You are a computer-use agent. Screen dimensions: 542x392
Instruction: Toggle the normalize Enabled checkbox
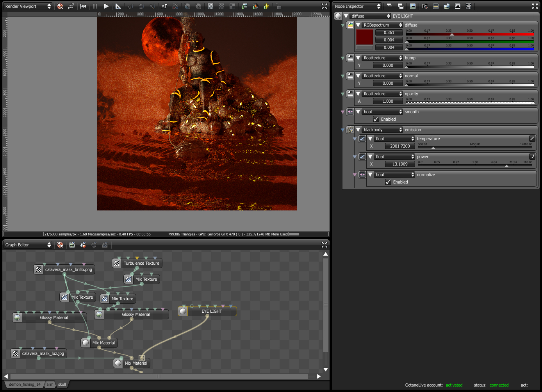[388, 182]
